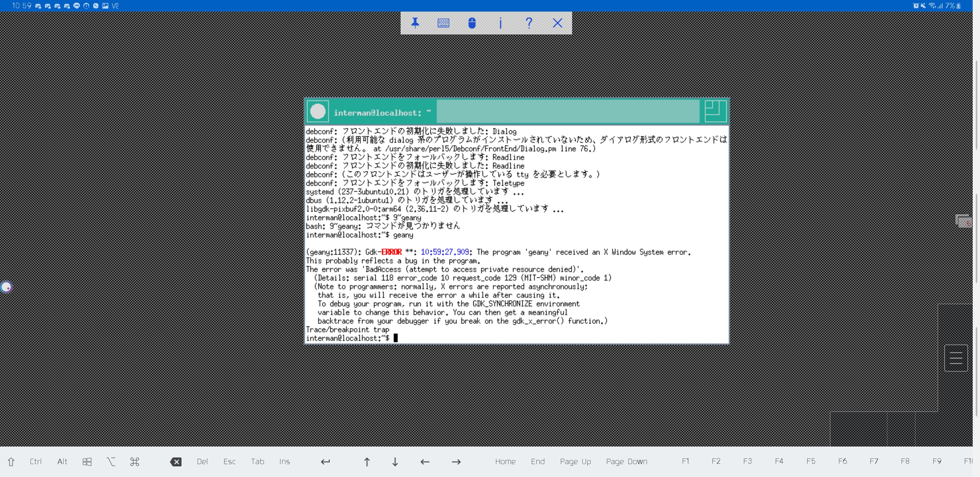
Task: Tap the floating circular assistant button
Action: click(x=6, y=287)
